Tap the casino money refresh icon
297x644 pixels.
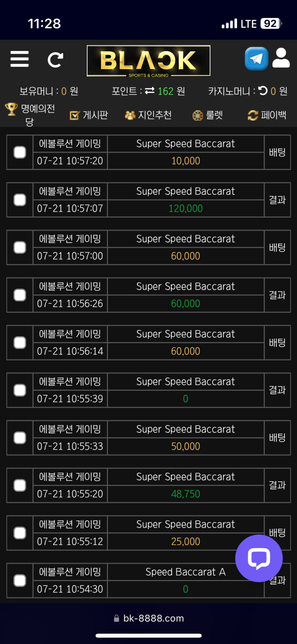263,91
